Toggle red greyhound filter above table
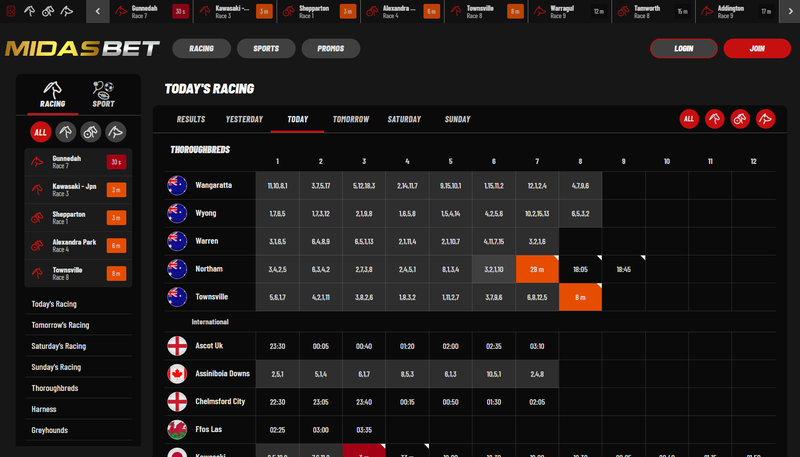The height and width of the screenshot is (457, 800). pyautogui.click(x=766, y=119)
